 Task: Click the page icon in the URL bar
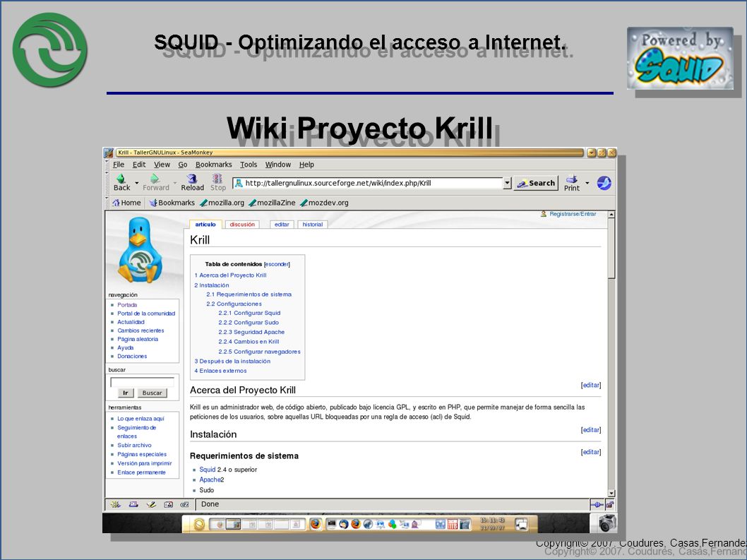pos(239,183)
